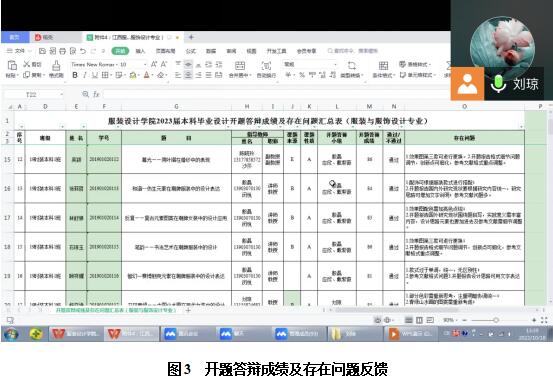Image resolution: width=553 pixels, height=380 pixels.
Task: Click the Paste icon in ribbon
Action: [12, 65]
